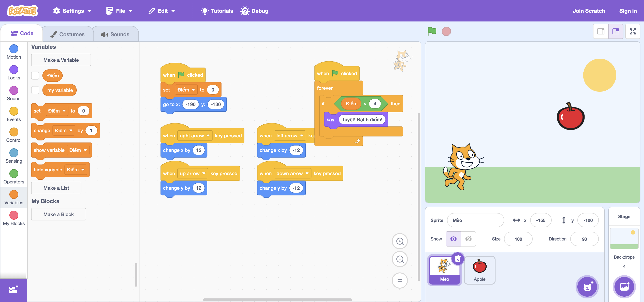The height and width of the screenshot is (302, 644).
Task: Switch to large stage layout
Action: pos(616,31)
